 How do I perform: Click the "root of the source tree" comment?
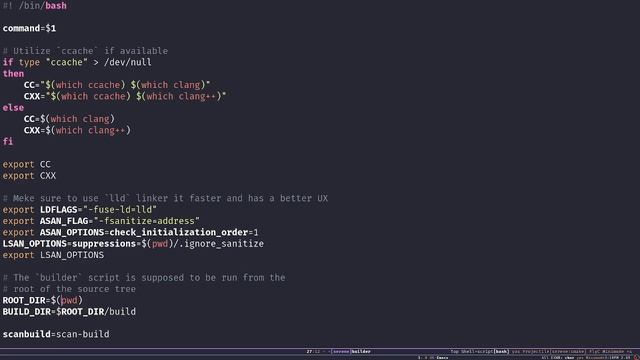(69, 289)
